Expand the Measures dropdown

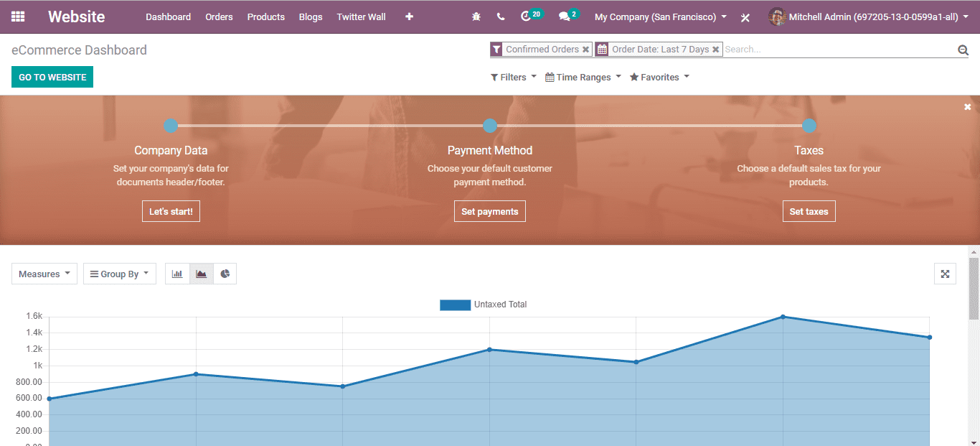[44, 274]
